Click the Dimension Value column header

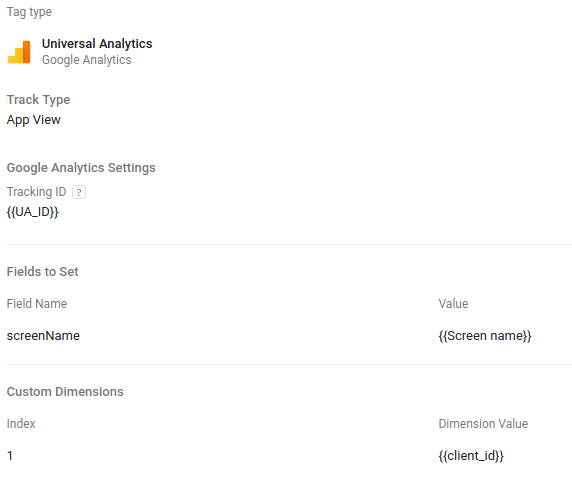[x=483, y=424]
